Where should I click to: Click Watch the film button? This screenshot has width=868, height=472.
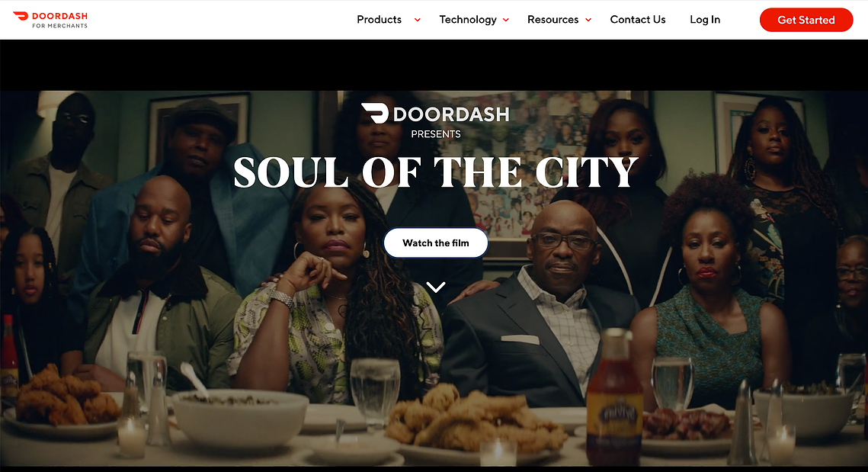436,242
